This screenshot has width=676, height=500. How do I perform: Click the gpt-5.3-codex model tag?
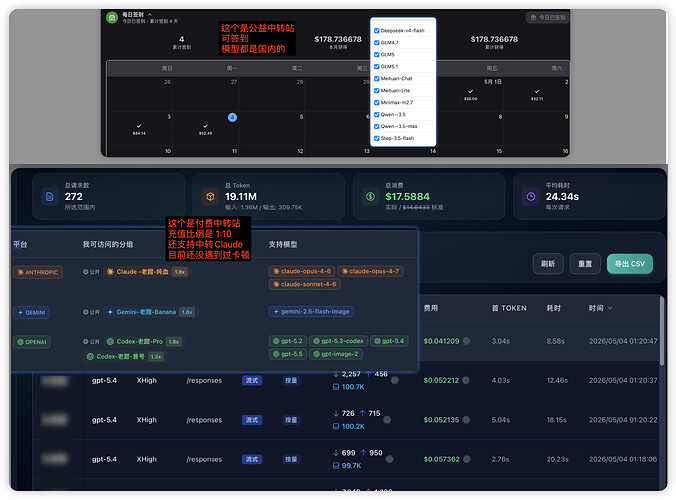point(338,341)
